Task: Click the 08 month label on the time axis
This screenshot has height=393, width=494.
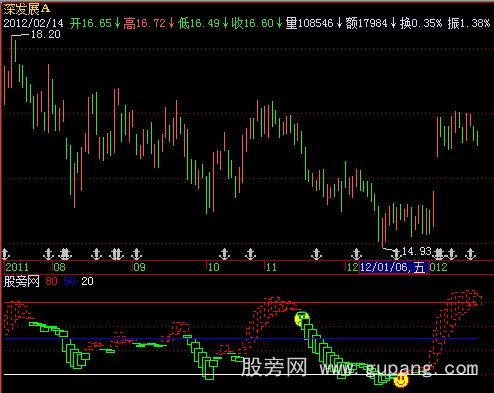Action: (60, 267)
